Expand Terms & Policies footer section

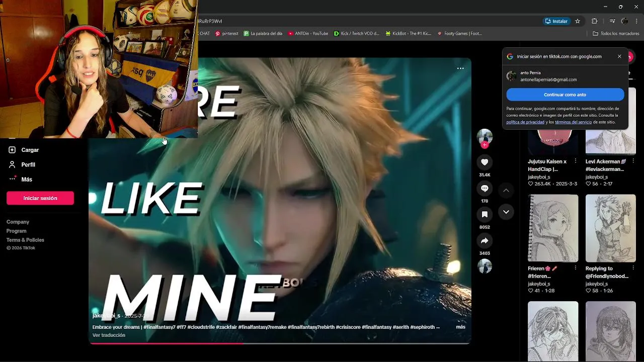point(25,240)
